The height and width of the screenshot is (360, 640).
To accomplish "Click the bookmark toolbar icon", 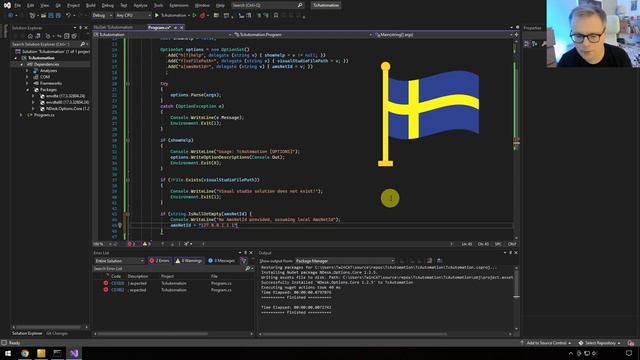I will [276, 15].
